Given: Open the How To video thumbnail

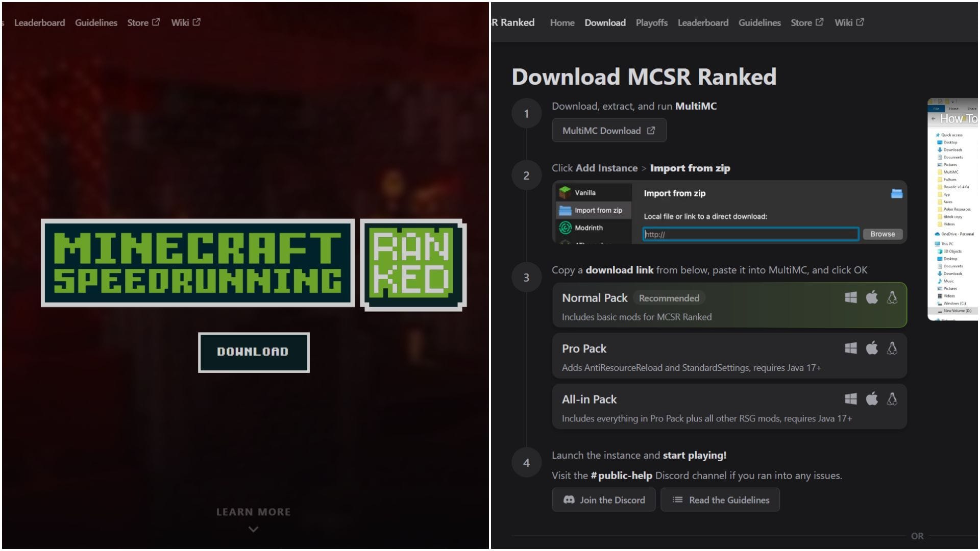Looking at the screenshot, I should pyautogui.click(x=952, y=209).
